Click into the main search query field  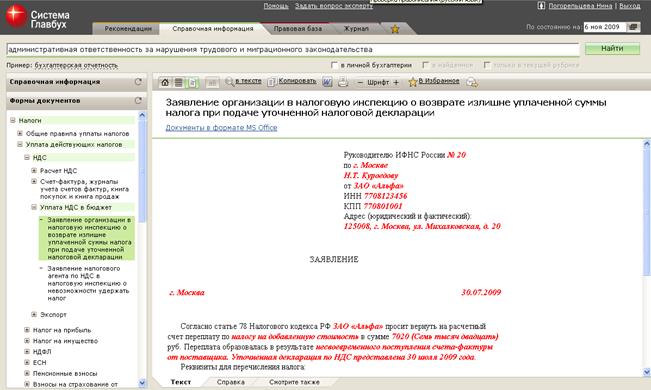(293, 49)
